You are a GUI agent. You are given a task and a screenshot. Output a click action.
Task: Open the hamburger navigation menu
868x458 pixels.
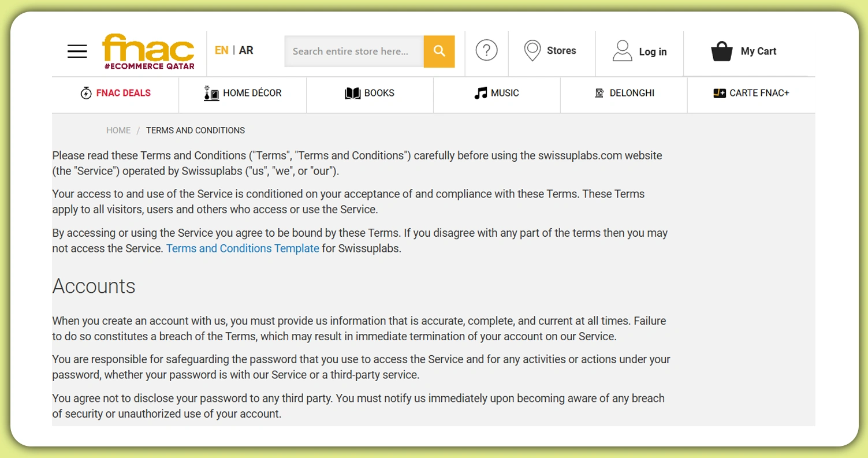pyautogui.click(x=77, y=51)
